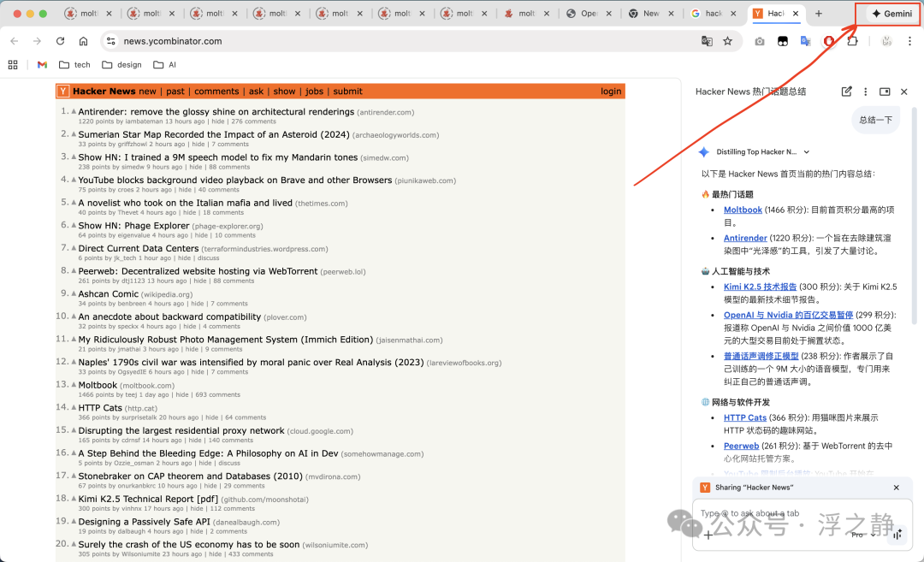924x562 pixels.
Task: Open the browser home page
Action: tap(84, 41)
